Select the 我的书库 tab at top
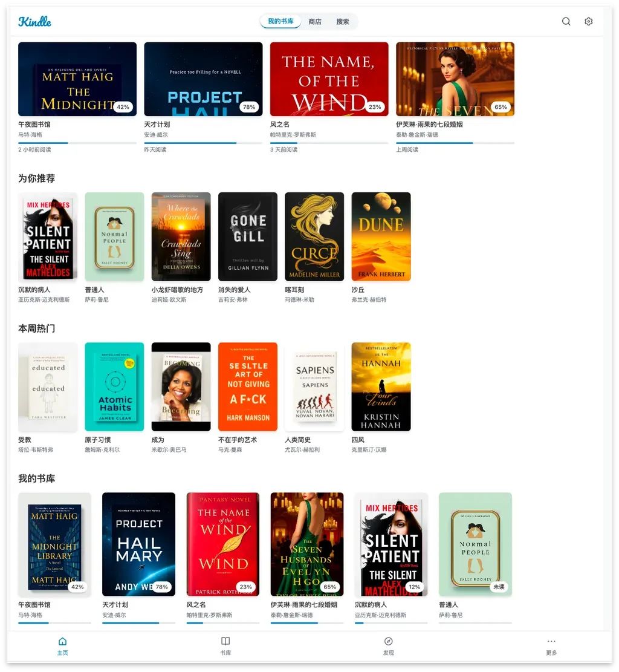This screenshot has height=672, width=619. click(280, 21)
